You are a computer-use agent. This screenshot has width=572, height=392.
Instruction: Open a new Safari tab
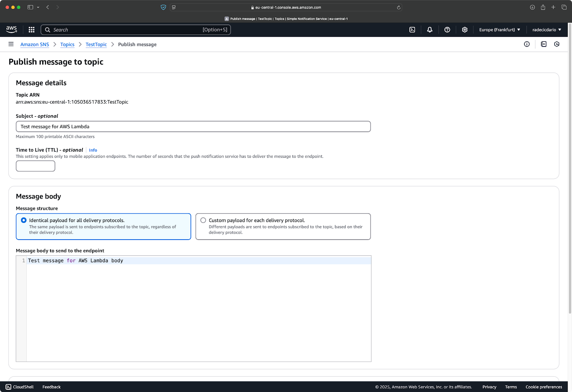(553, 7)
